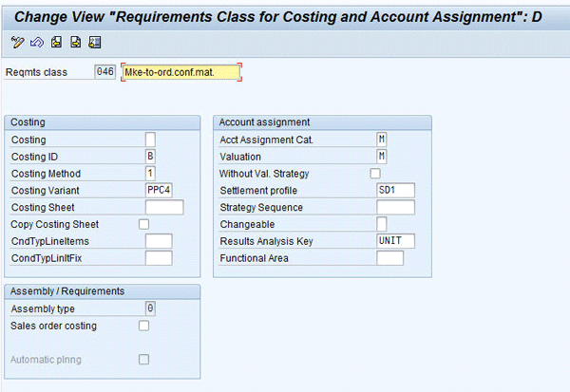Tick the Without Val. Strategy checkbox
This screenshot has height=392, width=570.
pyautogui.click(x=375, y=174)
